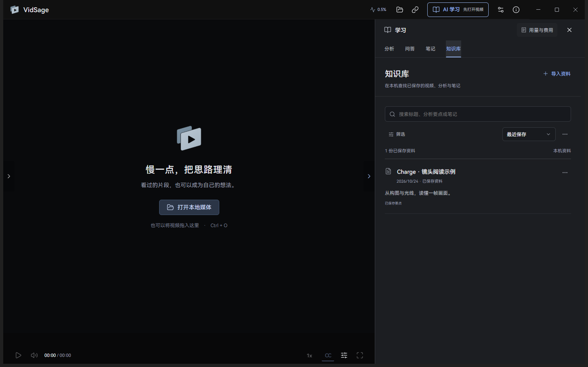Click the VidSage logo icon
Viewport: 588px width, 367px height.
(15, 10)
